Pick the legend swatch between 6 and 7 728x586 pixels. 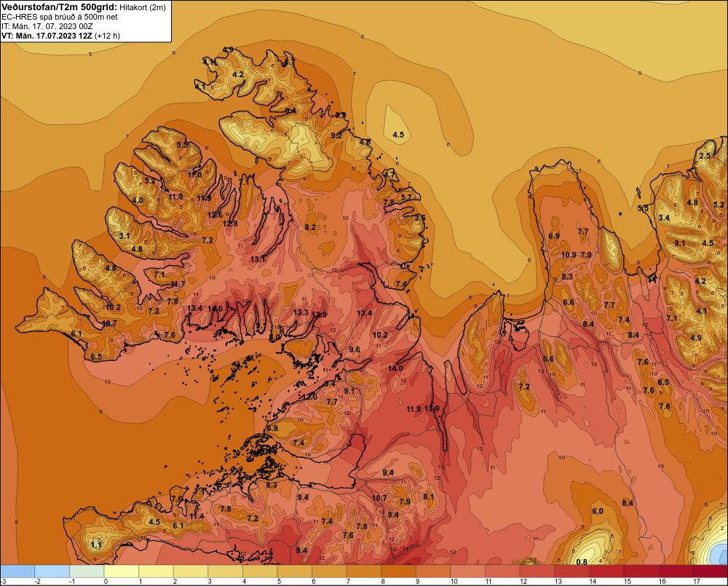click(329, 571)
